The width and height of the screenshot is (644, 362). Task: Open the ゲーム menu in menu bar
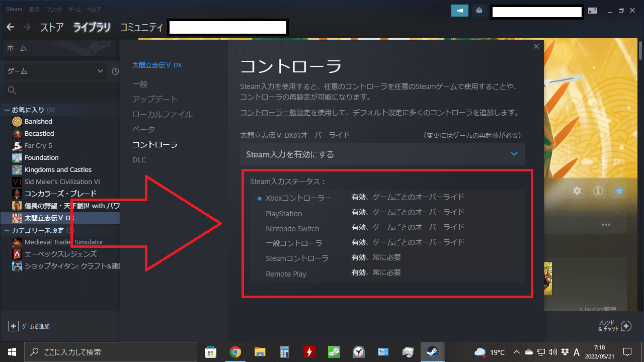74,9
